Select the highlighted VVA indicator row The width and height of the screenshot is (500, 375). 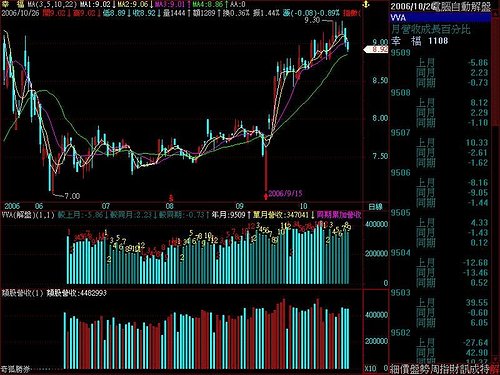tap(440, 18)
